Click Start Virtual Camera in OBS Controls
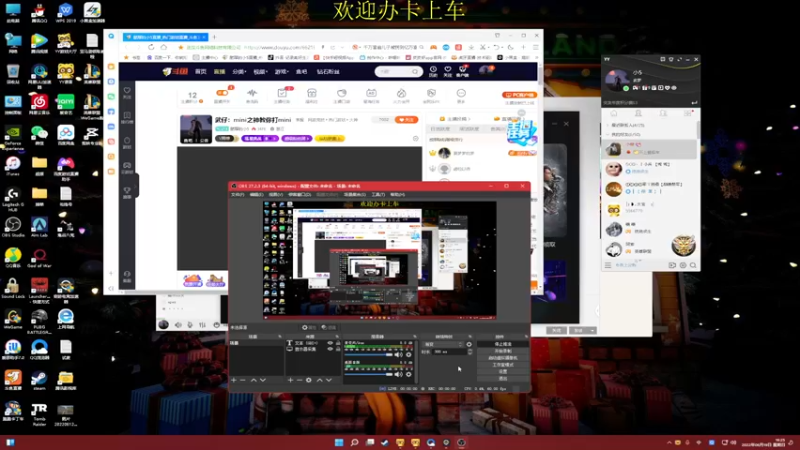This screenshot has width=800, height=450. (x=503, y=358)
